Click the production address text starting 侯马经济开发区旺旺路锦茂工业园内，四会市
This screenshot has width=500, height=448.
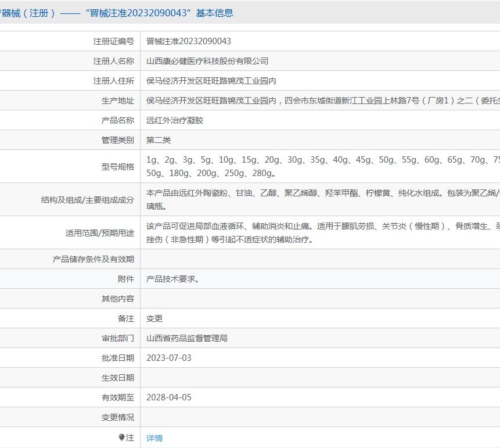[323, 101]
